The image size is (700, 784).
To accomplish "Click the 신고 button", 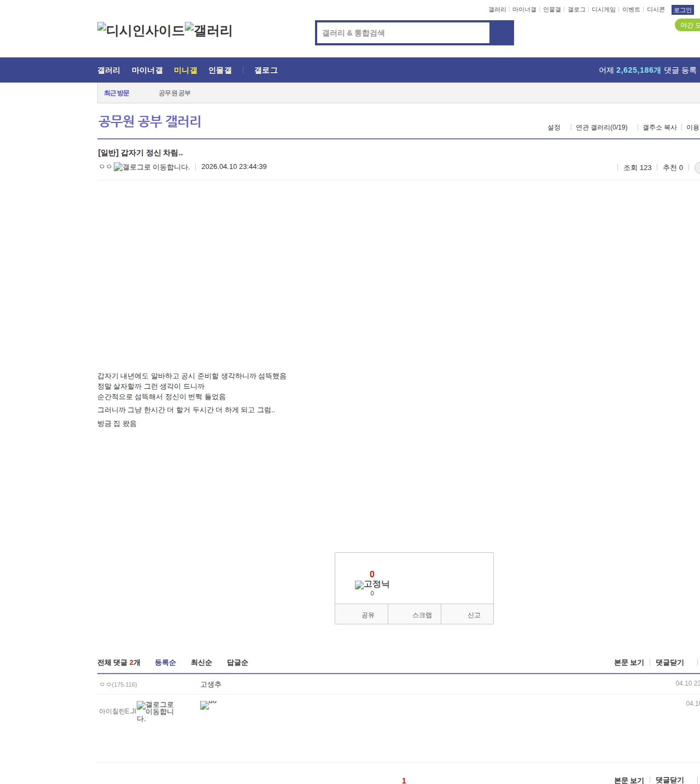I will (468, 615).
